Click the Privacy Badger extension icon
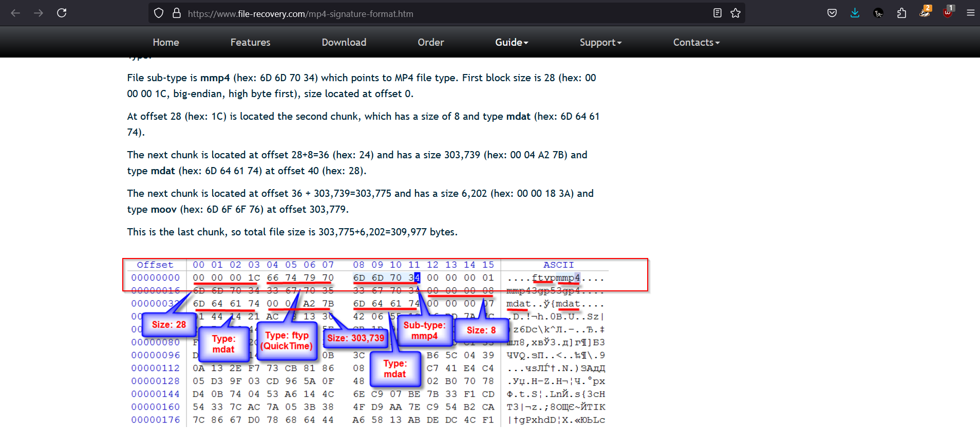Screen dimensions: 980x444 point(925,12)
